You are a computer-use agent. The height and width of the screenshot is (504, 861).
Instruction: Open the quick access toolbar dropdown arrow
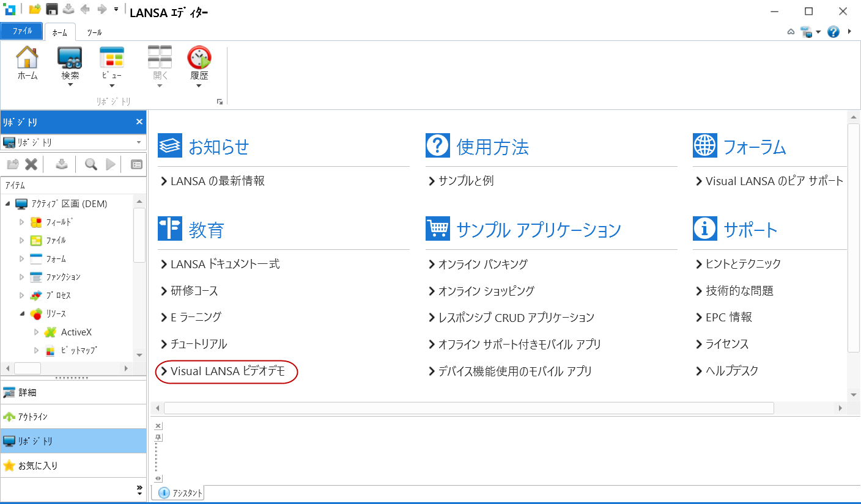coord(116,9)
